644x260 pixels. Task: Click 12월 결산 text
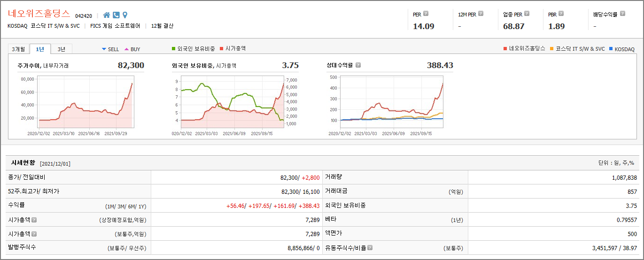[162, 26]
